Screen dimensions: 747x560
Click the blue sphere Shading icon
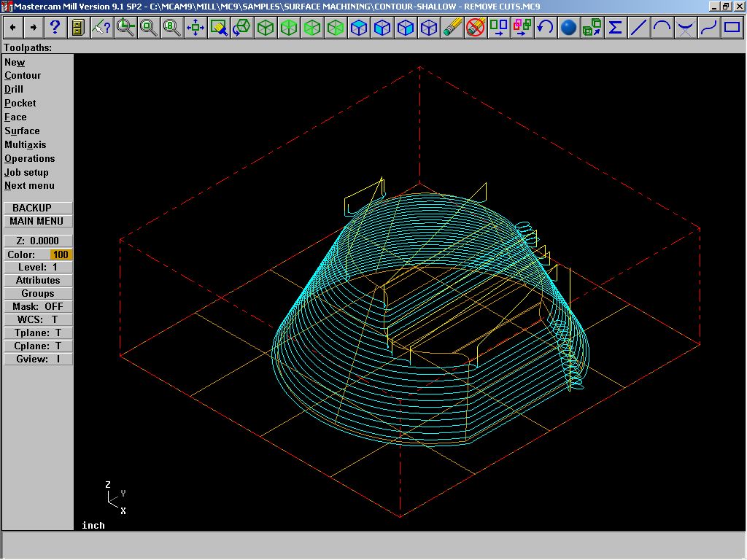[x=568, y=28]
